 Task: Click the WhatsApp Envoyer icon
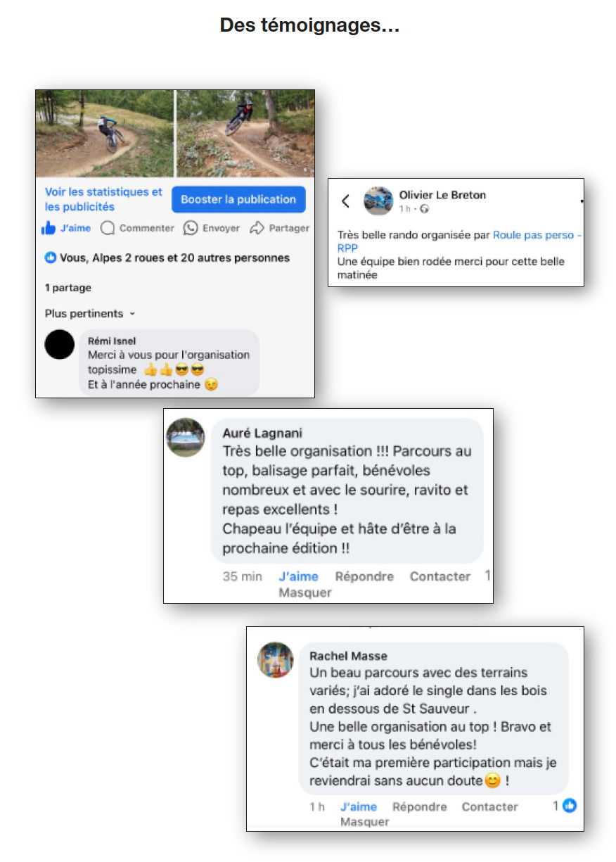[191, 228]
